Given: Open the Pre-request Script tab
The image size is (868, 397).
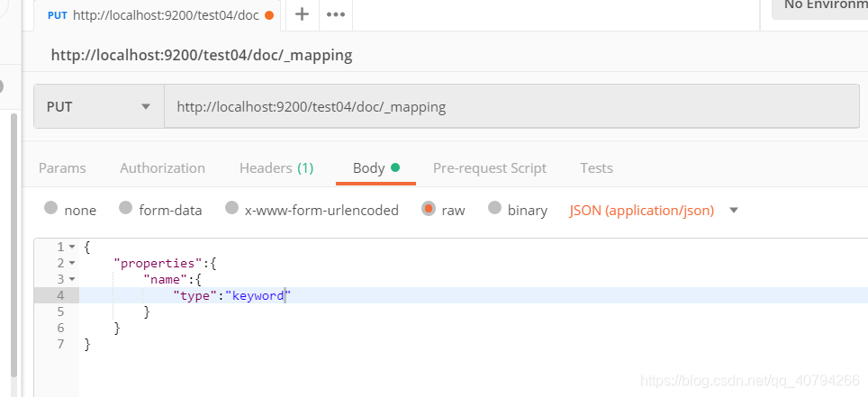Looking at the screenshot, I should tap(490, 168).
